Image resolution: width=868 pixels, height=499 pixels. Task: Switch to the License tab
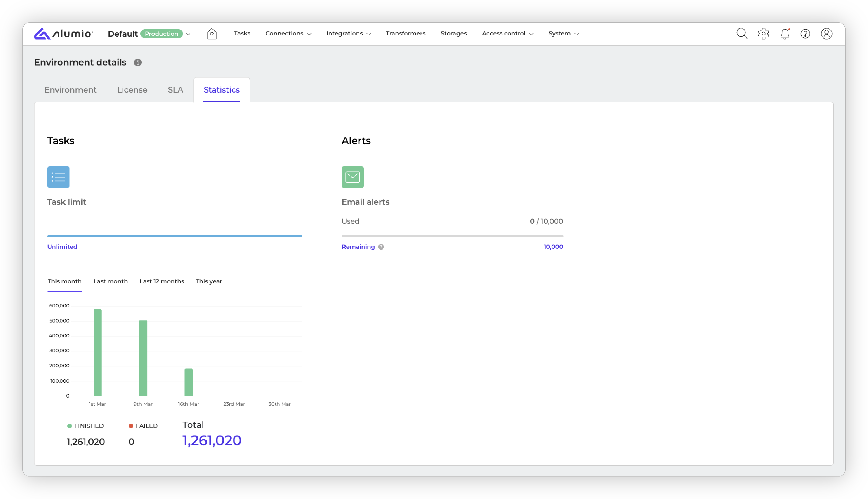point(132,90)
